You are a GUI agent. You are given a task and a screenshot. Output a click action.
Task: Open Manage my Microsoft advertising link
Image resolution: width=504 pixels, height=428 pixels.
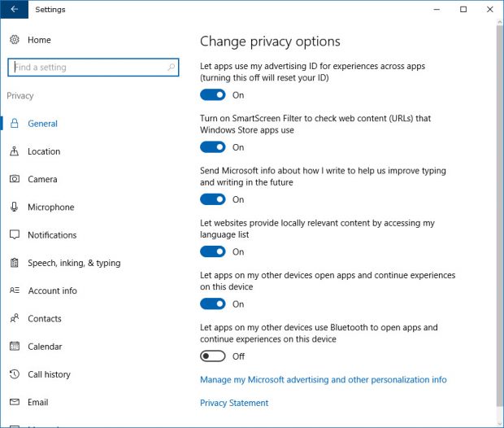323,380
